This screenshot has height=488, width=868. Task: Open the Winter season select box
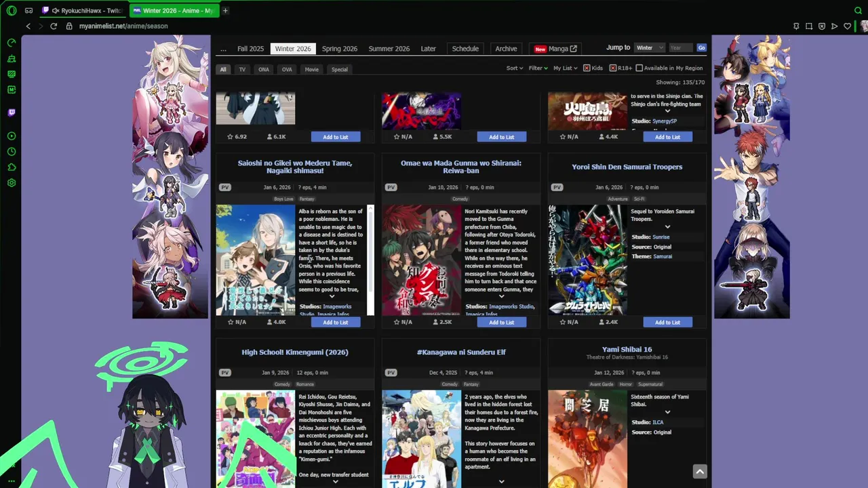(649, 47)
